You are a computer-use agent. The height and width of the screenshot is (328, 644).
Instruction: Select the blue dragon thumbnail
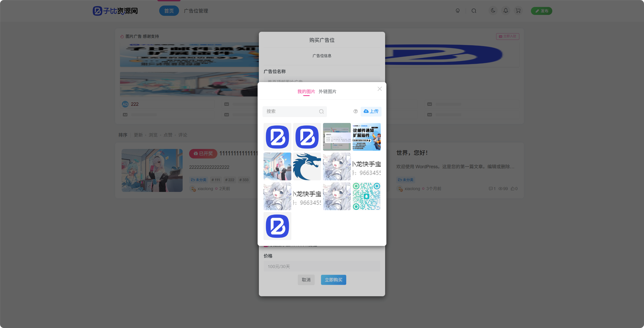coord(307,166)
